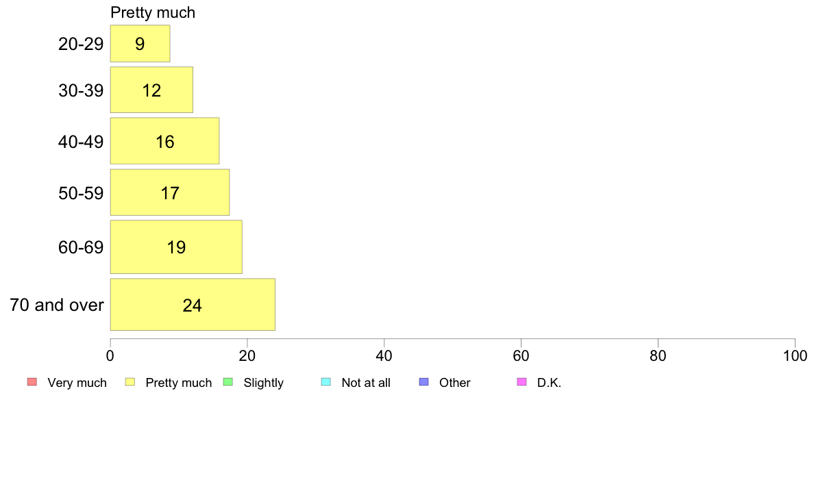The image size is (814, 504).
Task: Click the 20-29 axis category label
Action: click(81, 44)
